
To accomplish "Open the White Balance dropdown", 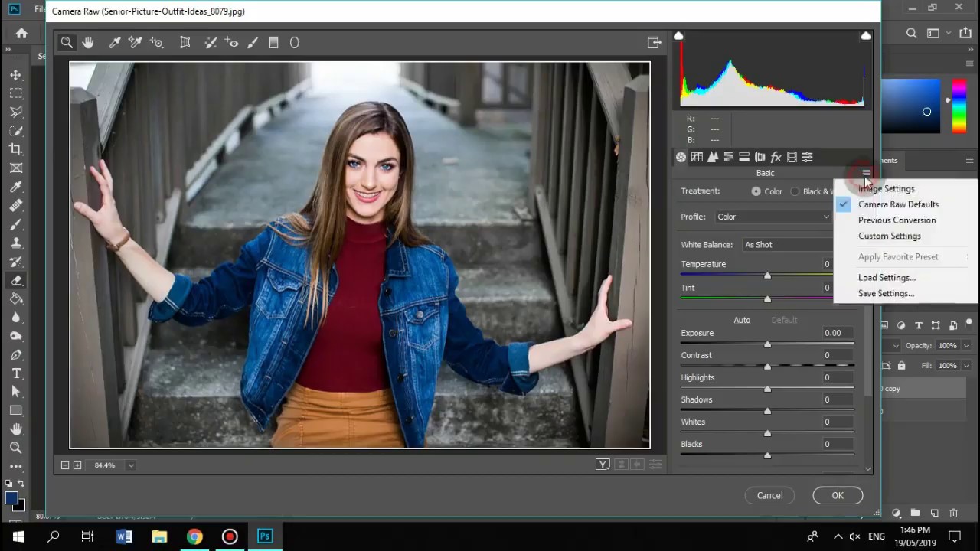I will coord(789,245).
